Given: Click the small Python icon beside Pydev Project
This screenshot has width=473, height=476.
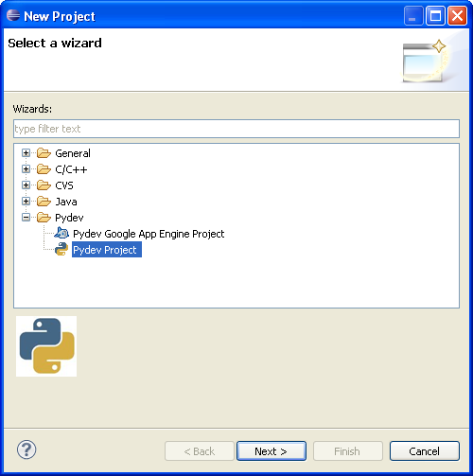Looking at the screenshot, I should [x=61, y=250].
